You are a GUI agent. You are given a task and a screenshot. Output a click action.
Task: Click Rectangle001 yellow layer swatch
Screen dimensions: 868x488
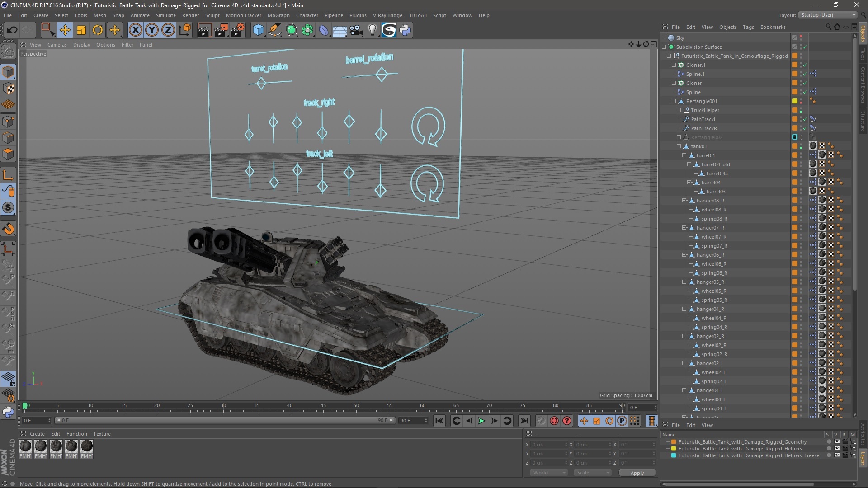point(794,101)
